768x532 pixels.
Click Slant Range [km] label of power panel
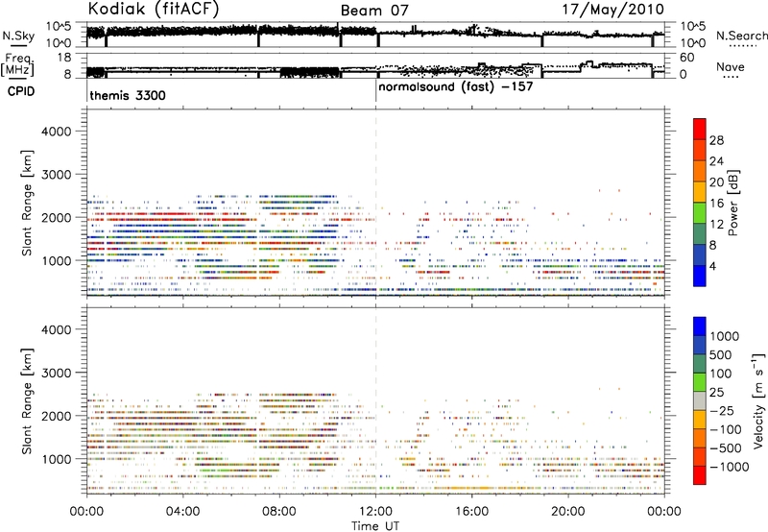[x=27, y=203]
